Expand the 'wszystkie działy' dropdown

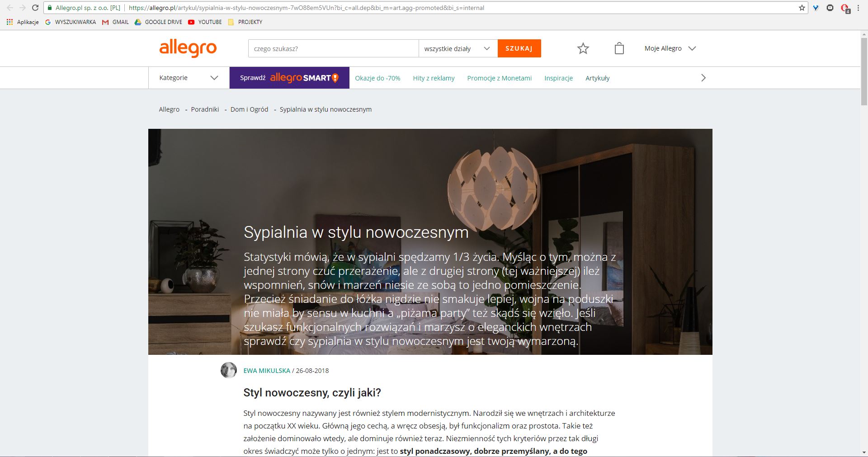click(458, 48)
